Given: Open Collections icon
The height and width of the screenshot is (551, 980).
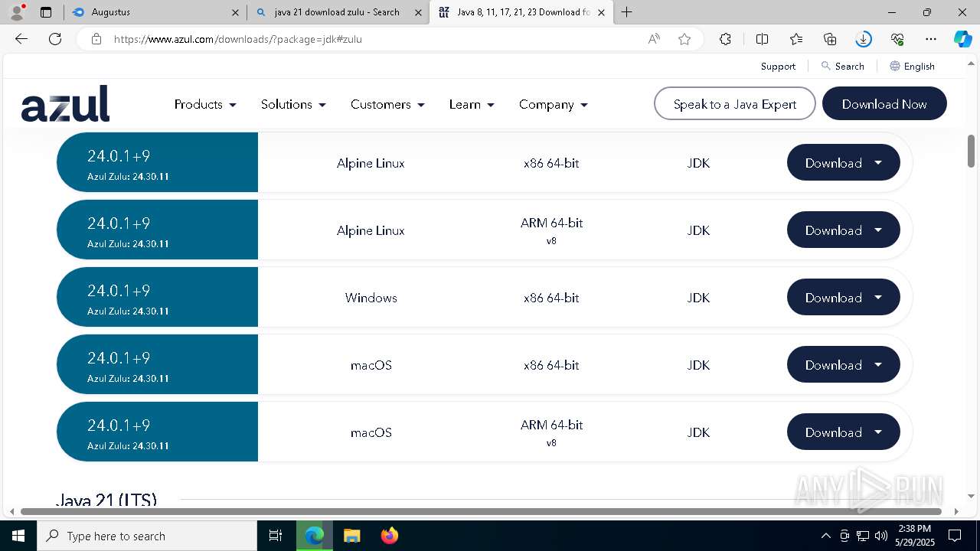Looking at the screenshot, I should 830,39.
